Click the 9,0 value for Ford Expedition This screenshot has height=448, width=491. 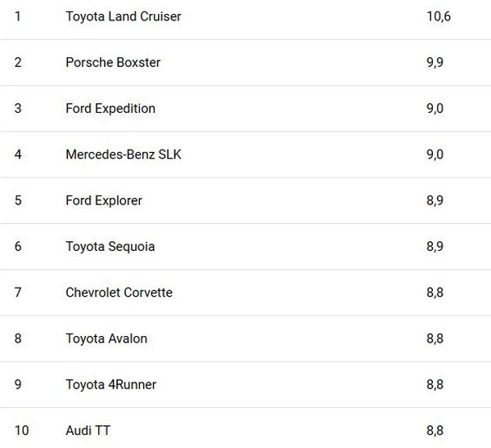tap(435, 109)
